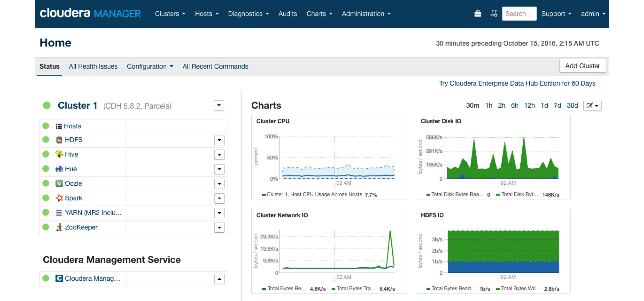The image size is (644, 301).
Task: Click the green health dot for Oozie
Action: pyautogui.click(x=46, y=183)
